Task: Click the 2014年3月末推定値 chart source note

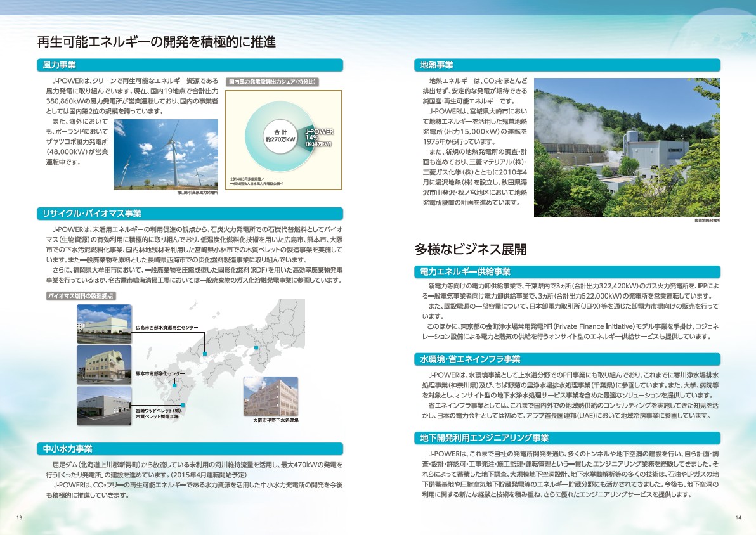Action: click(256, 181)
